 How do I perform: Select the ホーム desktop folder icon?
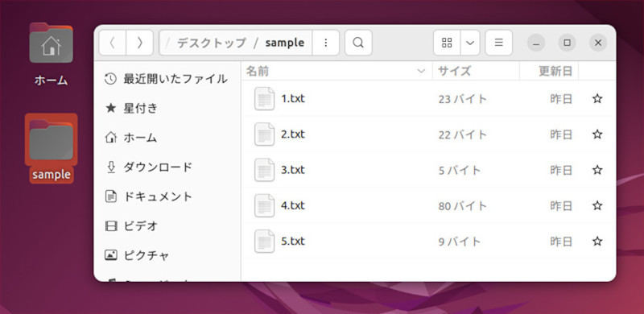[52, 43]
